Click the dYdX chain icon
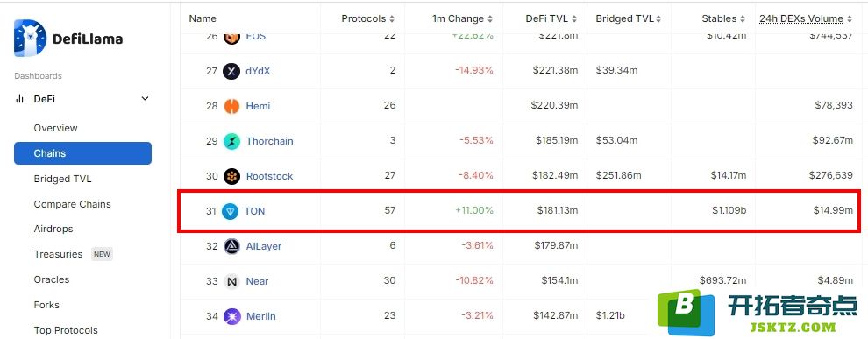The height and width of the screenshot is (339, 868). click(231, 71)
